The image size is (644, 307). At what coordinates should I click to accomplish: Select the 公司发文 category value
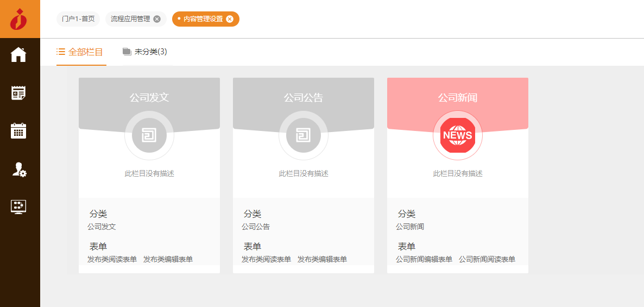tap(102, 227)
